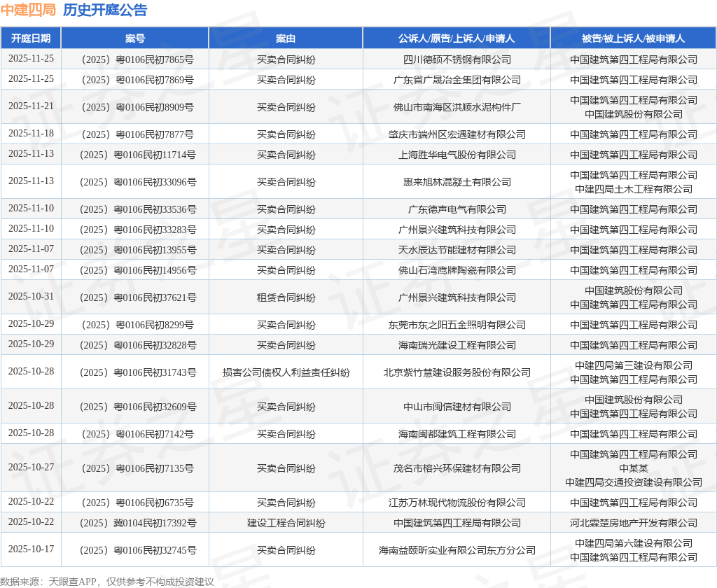Click the 数据来源 天眼查APP footer note

coord(107,582)
